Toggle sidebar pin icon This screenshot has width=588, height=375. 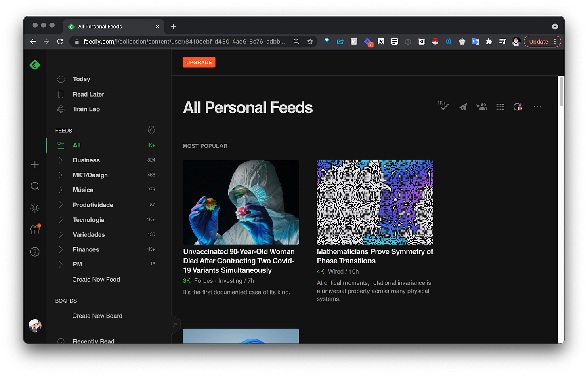click(x=175, y=324)
